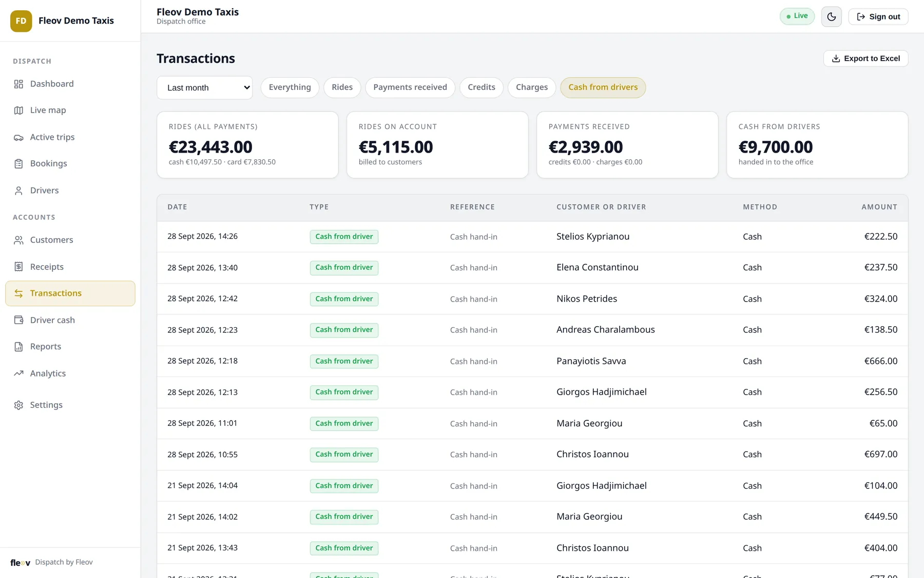924x578 pixels.
Task: Click the Analytics trend icon
Action: tap(18, 374)
